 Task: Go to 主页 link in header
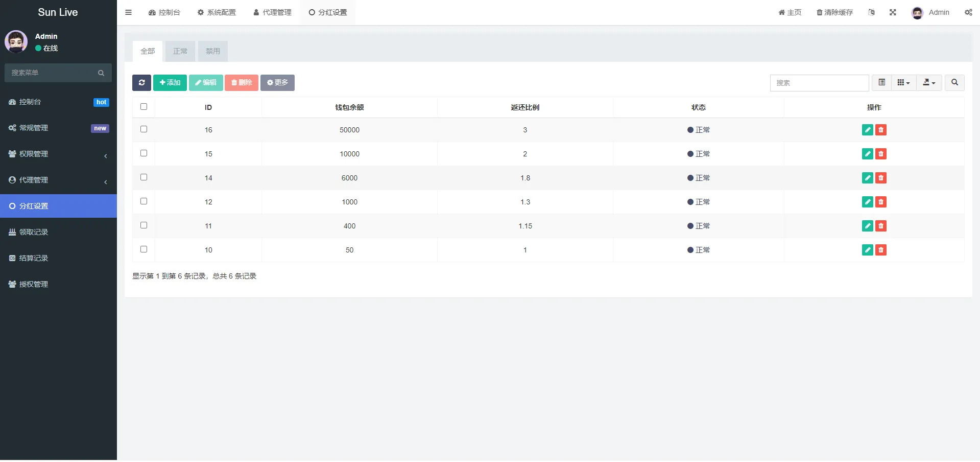(x=790, y=12)
